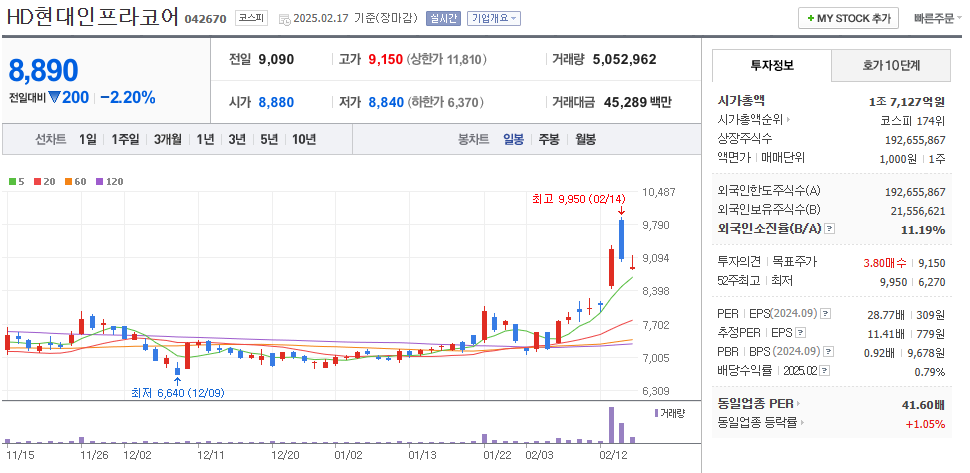Open help icon next to 외국인소진율(B/A)
The width and height of the screenshot is (970, 473).
point(830,229)
